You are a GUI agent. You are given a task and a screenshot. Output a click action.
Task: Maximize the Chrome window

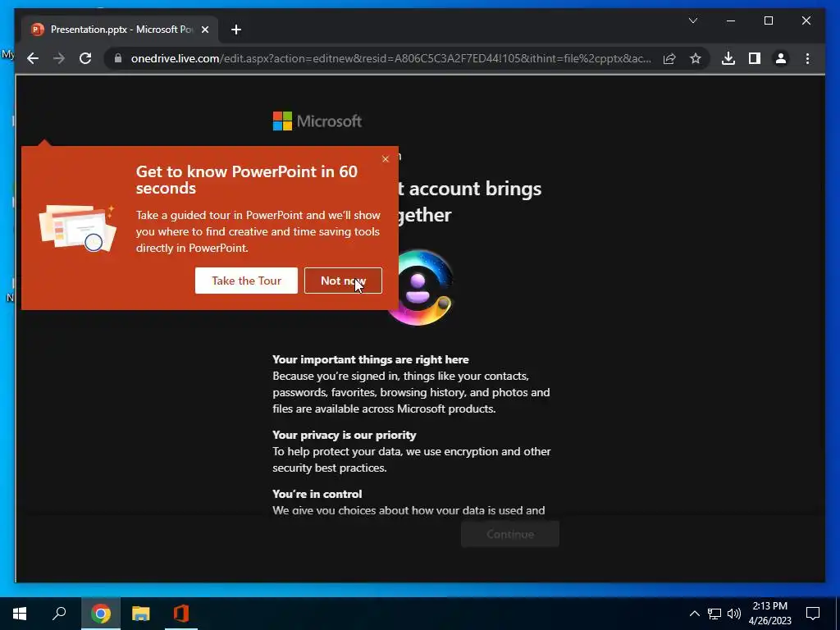tap(768, 21)
